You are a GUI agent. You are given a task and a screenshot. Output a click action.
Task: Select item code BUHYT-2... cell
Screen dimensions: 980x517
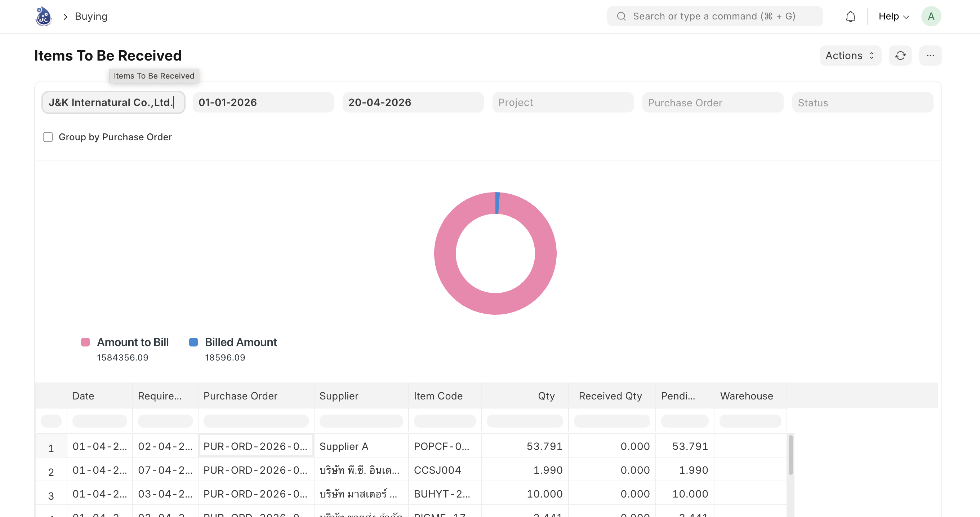445,494
